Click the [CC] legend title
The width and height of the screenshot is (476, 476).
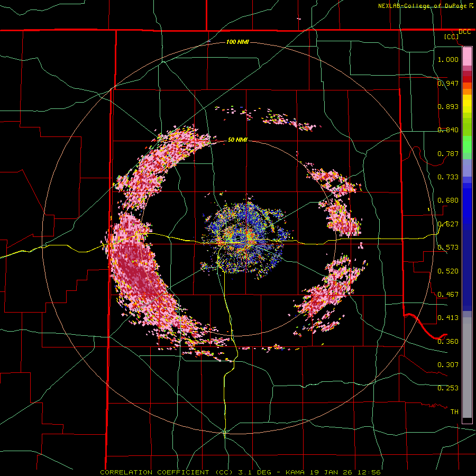451,36
